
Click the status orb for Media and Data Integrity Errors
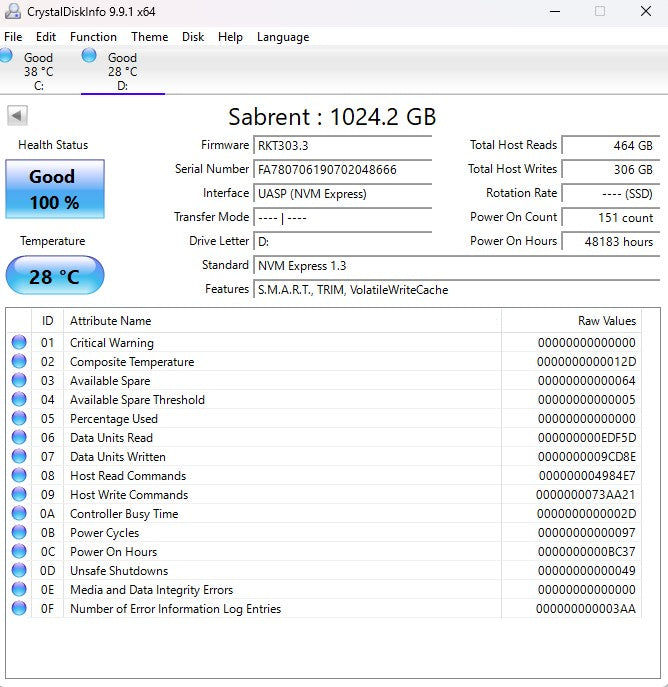coord(19,589)
